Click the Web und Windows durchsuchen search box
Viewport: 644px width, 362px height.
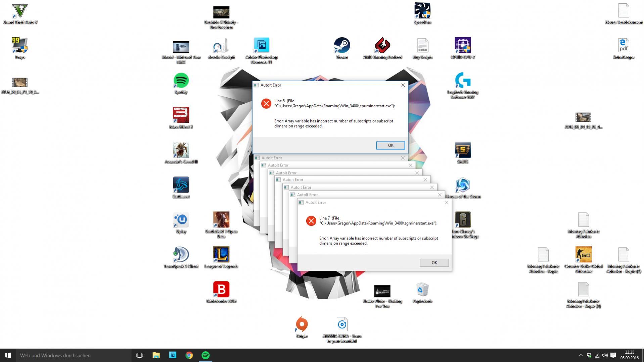(x=74, y=355)
